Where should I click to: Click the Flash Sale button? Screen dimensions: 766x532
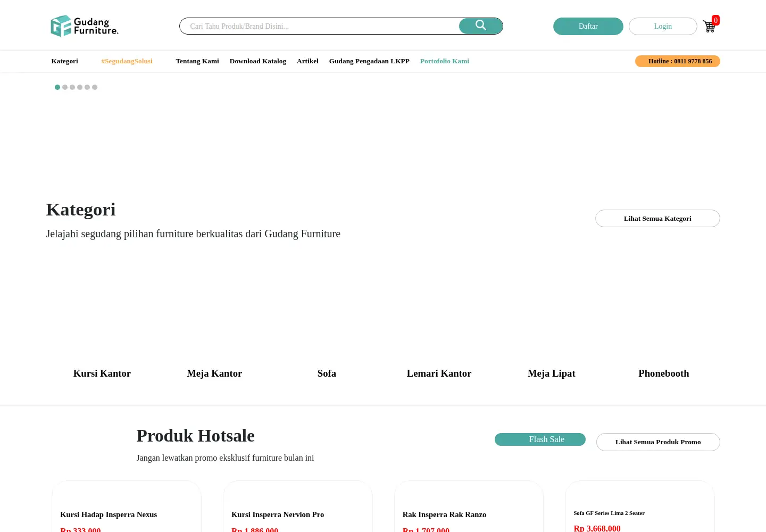coord(540,439)
